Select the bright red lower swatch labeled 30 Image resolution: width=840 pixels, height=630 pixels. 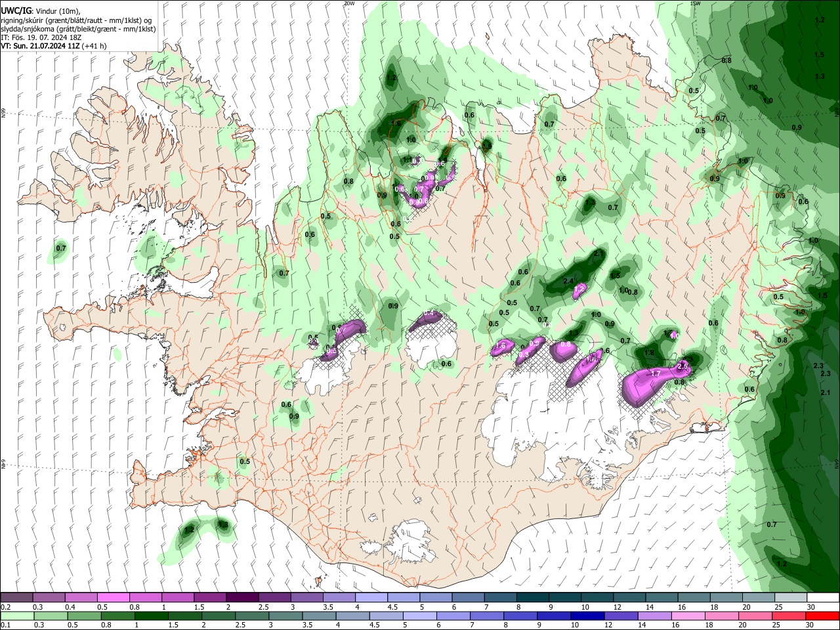(823, 616)
